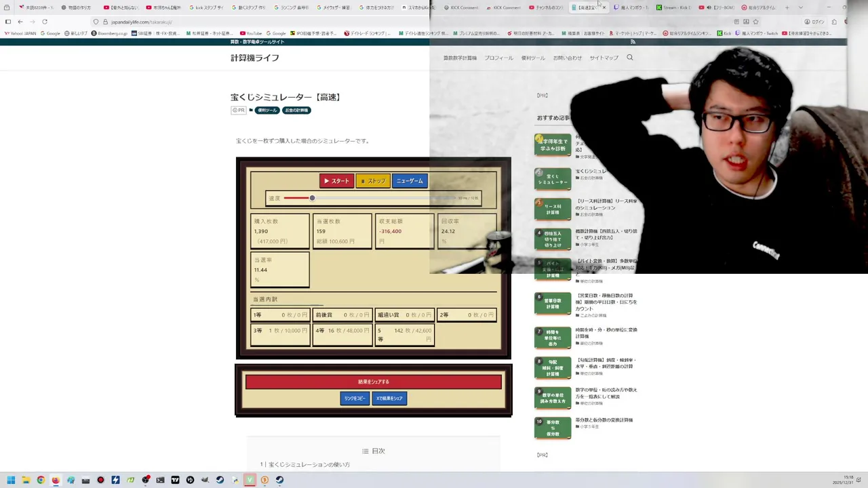This screenshot has height=488, width=868.
Task: Open the リース料計算機 sidebar thumbnail
Action: pyautogui.click(x=553, y=209)
